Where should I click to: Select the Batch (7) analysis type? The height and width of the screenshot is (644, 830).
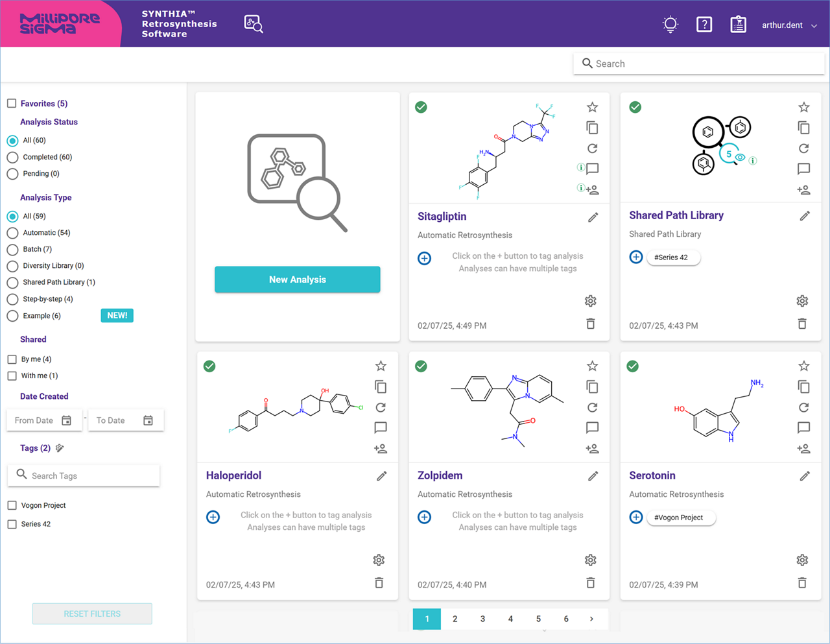pyautogui.click(x=12, y=249)
